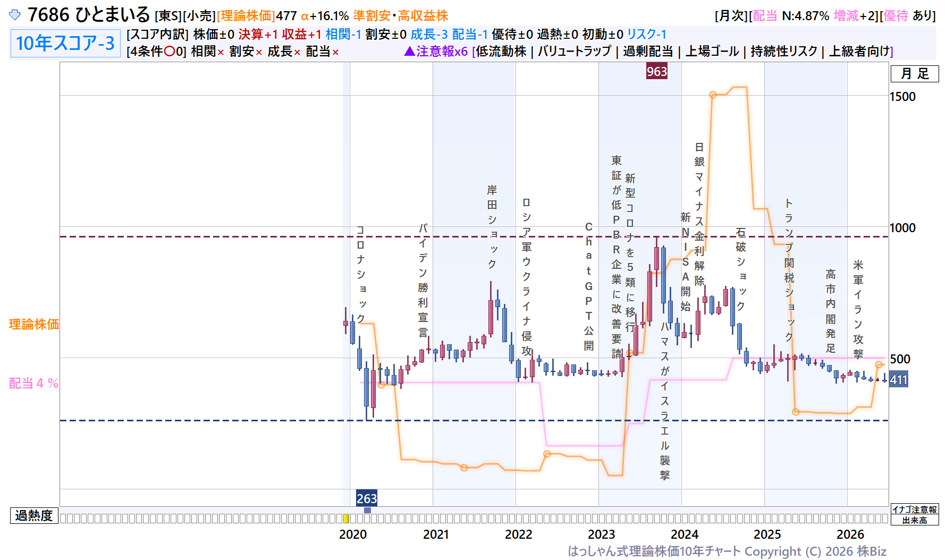
Task: Click the 優待±0 score item
Action: (x=512, y=35)
